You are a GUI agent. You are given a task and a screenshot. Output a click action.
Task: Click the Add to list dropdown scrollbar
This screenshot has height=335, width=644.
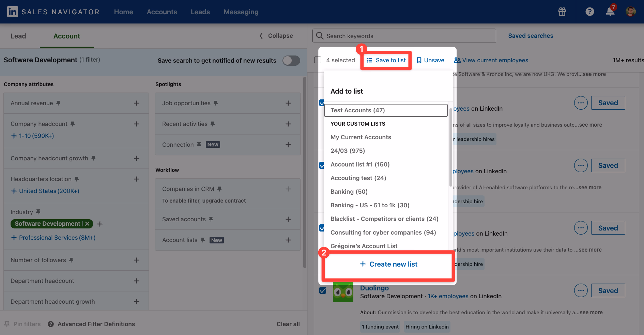pyautogui.click(x=451, y=147)
